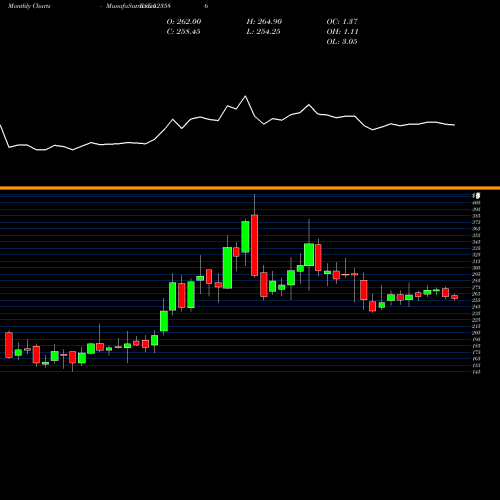Click the 'OL: 3.05' reading

342,41
